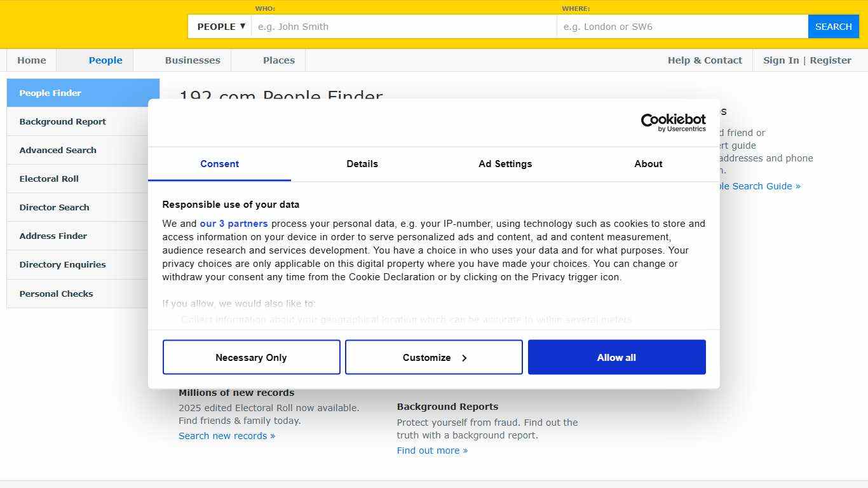The width and height of the screenshot is (868, 488).
Task: Click Sign In to log in
Action: 781,60
